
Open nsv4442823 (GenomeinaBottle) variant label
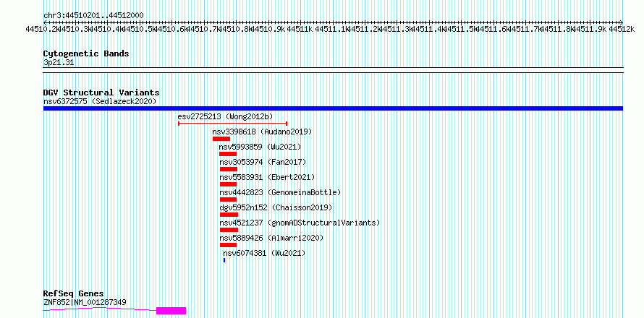pyautogui.click(x=280, y=192)
